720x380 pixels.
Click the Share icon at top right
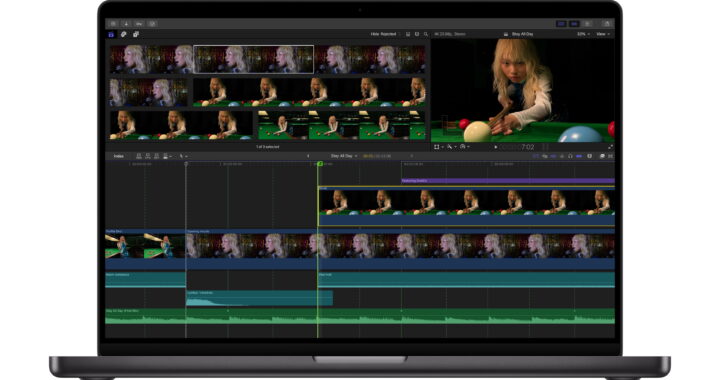click(607, 24)
